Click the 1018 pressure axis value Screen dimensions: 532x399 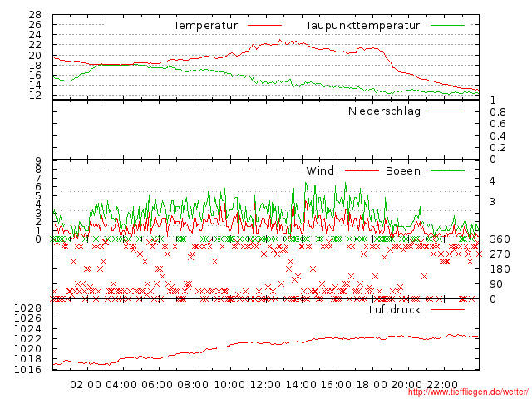coord(27,359)
